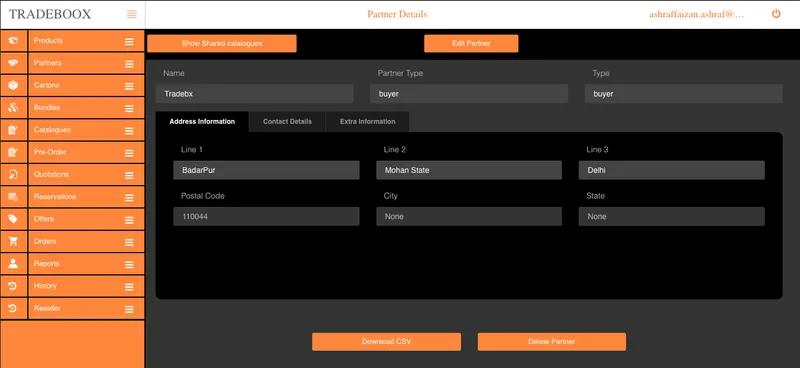
Task: Expand the Catalogues submenu lines icon
Action: (x=129, y=131)
